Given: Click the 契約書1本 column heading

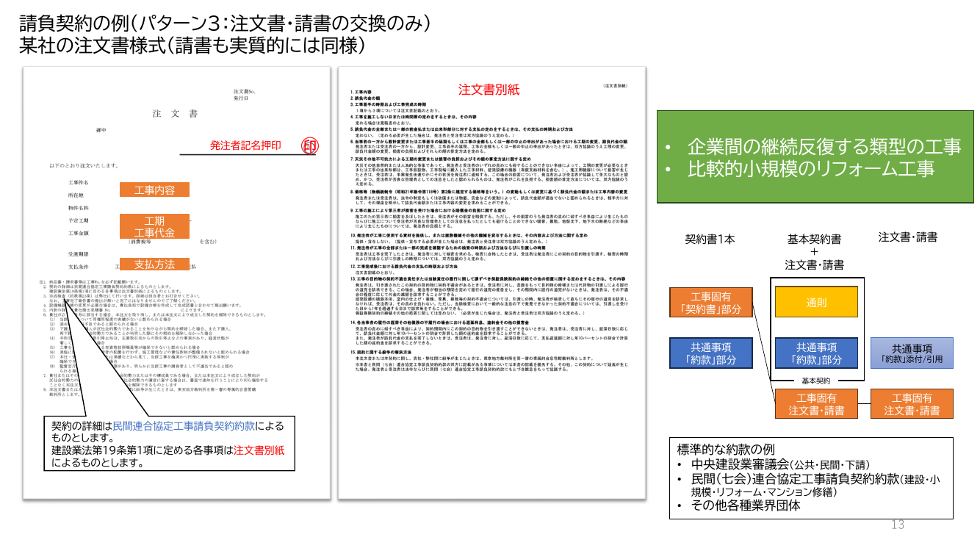Looking at the screenshot, I should [x=710, y=239].
